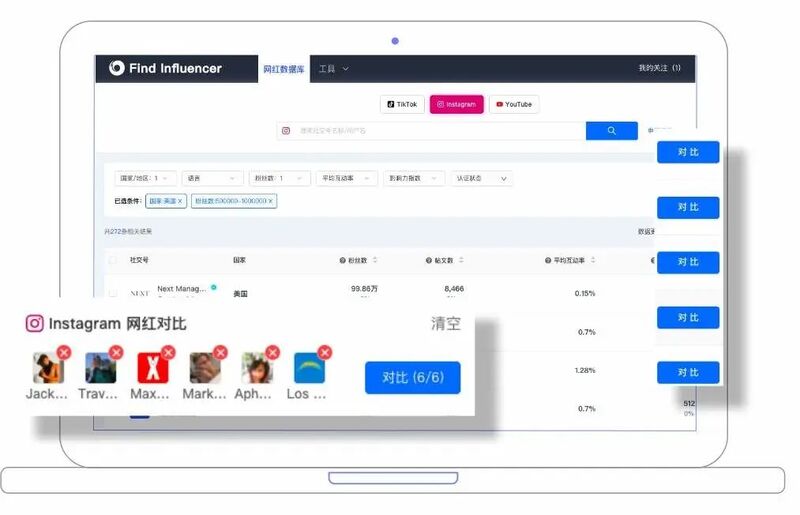The height and width of the screenshot is (515, 800).
Task: Click the 平均互动率 column help icon
Action: pos(548,260)
